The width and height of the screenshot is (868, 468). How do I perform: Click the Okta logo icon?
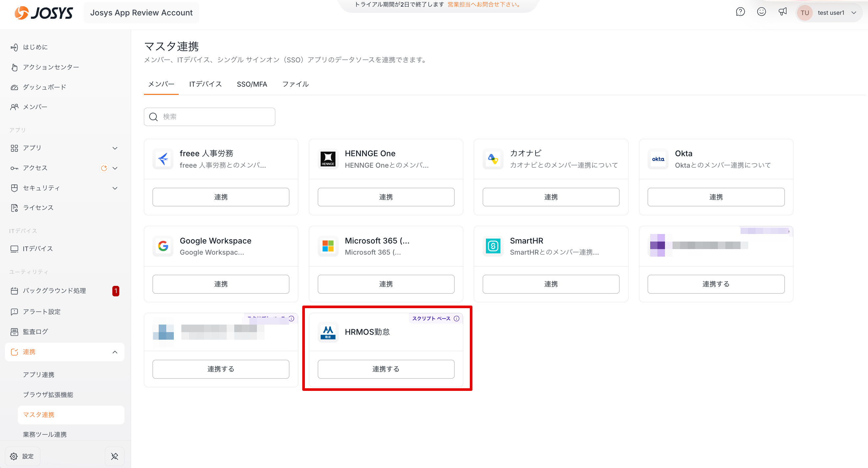[658, 159]
